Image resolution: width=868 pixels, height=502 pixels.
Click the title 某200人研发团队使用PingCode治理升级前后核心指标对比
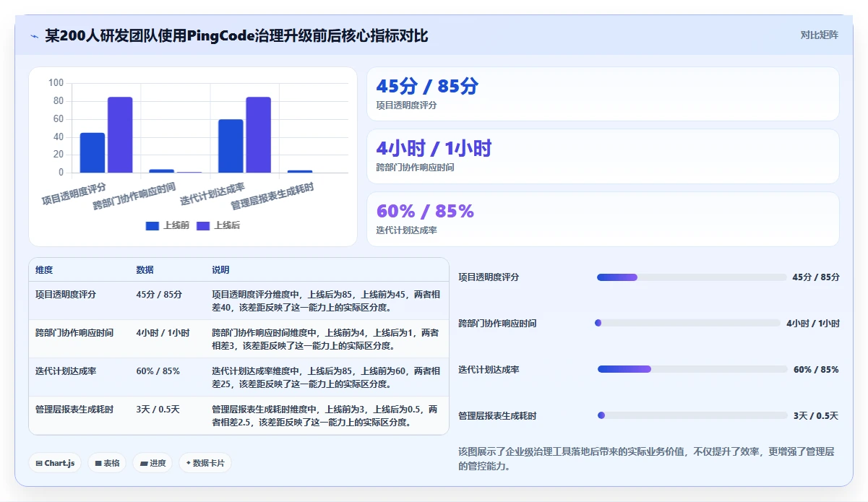click(236, 35)
